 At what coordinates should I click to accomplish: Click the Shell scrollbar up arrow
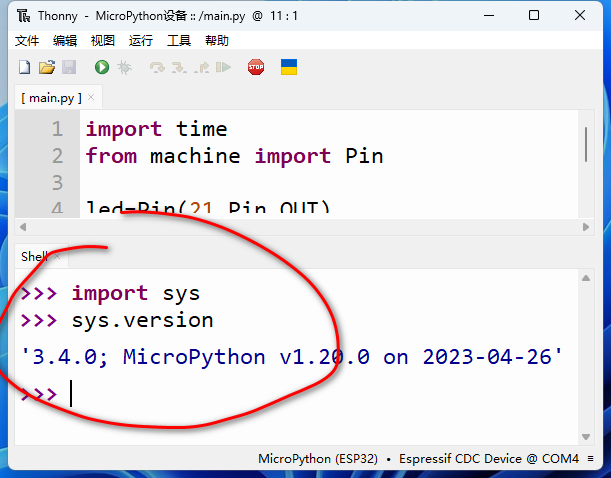pyautogui.click(x=586, y=278)
